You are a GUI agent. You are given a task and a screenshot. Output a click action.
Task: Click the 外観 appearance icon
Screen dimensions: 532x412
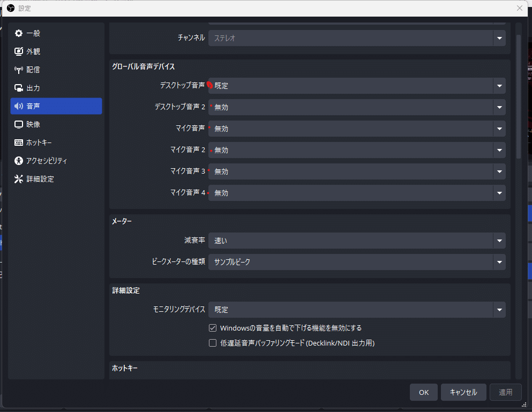[19, 51]
